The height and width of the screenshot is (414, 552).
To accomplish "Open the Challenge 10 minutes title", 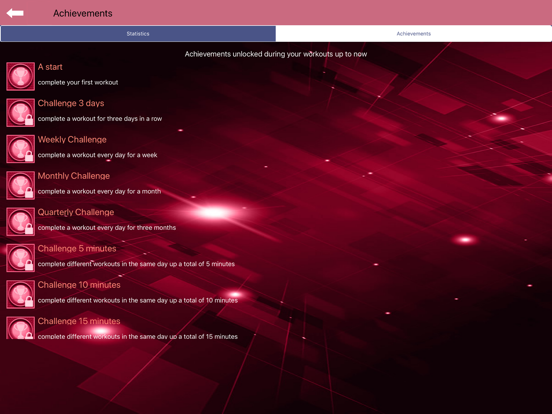I will click(79, 285).
